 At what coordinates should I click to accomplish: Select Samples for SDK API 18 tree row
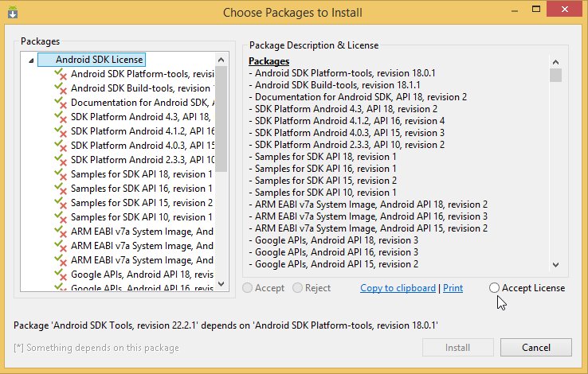tap(142, 174)
